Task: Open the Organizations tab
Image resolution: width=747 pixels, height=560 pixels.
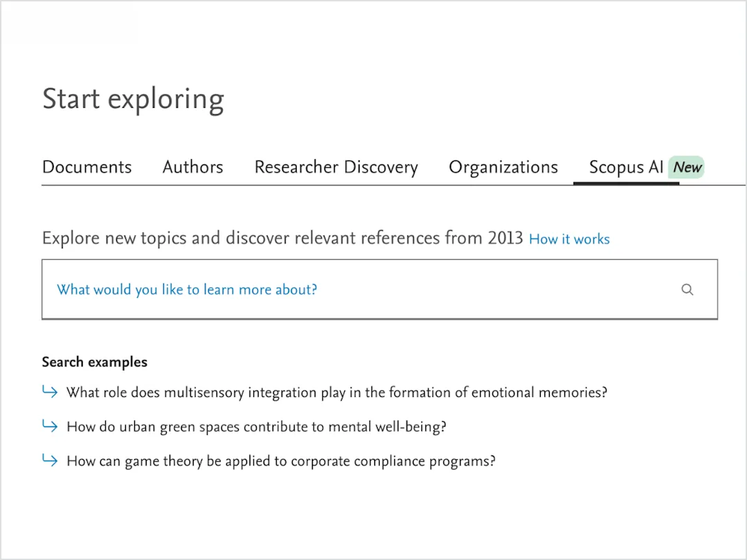Action: coord(503,167)
